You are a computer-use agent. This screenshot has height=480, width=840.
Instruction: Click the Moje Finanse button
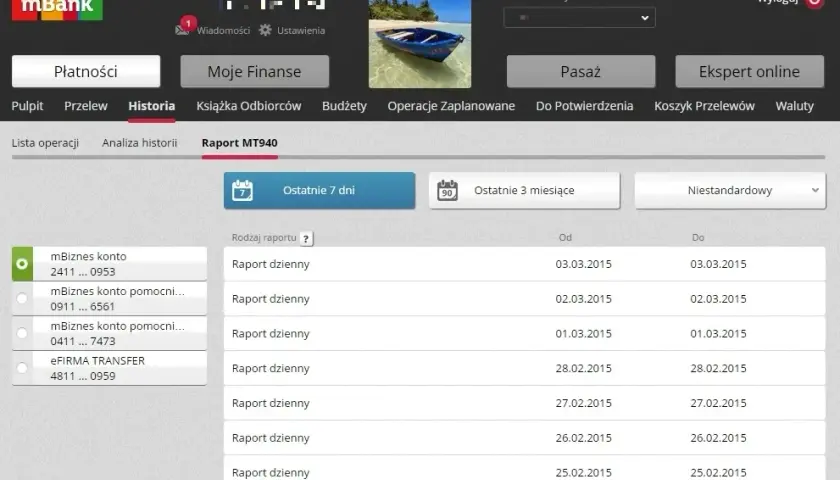(x=254, y=71)
